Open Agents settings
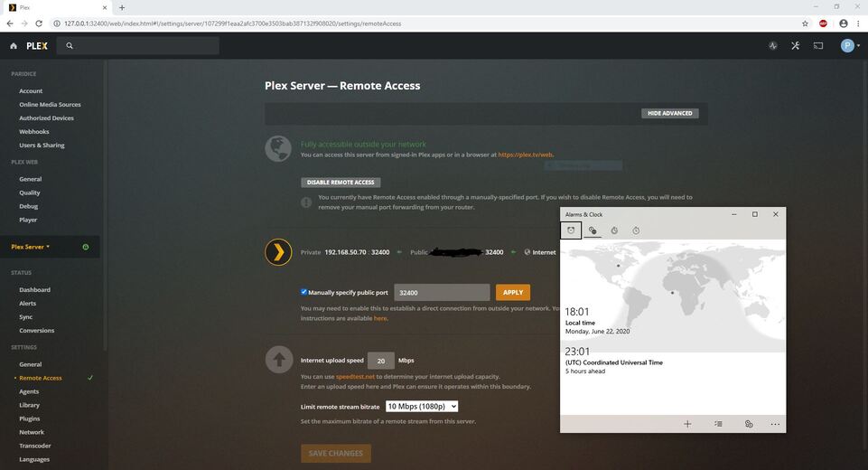 pyautogui.click(x=29, y=391)
